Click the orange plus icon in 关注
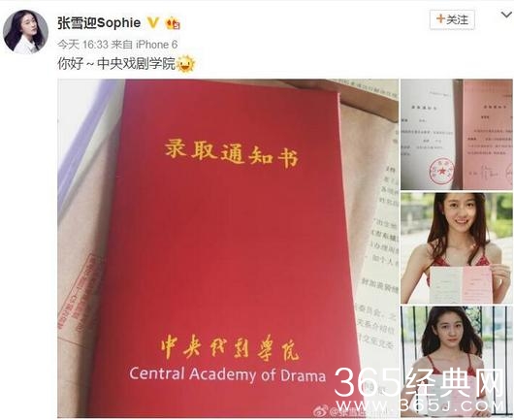 440,19
